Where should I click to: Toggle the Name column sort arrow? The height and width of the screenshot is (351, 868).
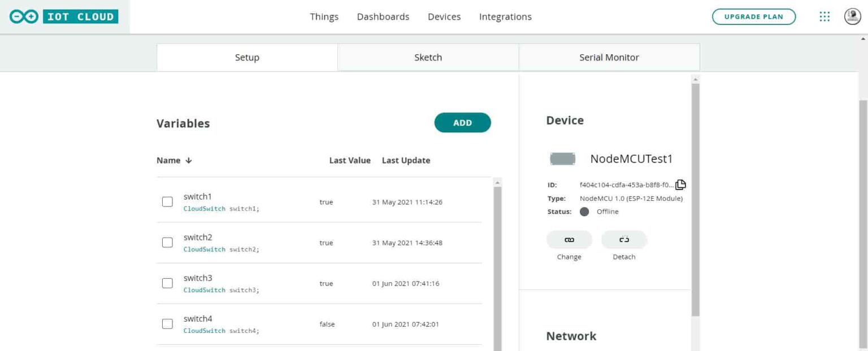click(x=187, y=160)
